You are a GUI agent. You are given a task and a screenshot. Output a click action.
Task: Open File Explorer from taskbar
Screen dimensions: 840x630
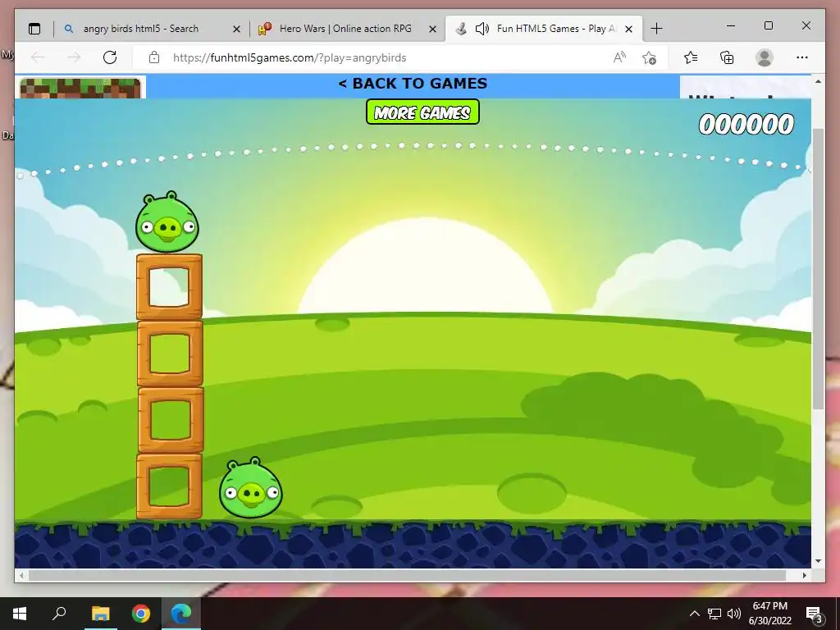(100, 614)
